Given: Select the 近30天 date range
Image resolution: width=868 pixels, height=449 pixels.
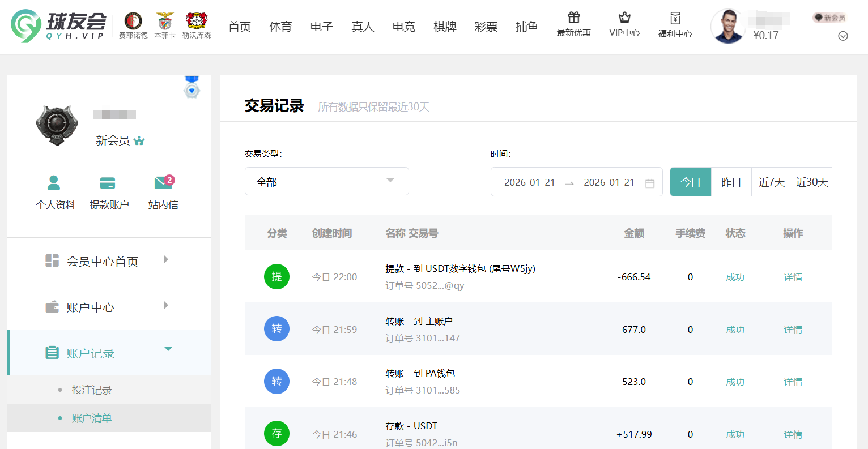Looking at the screenshot, I should tap(812, 181).
